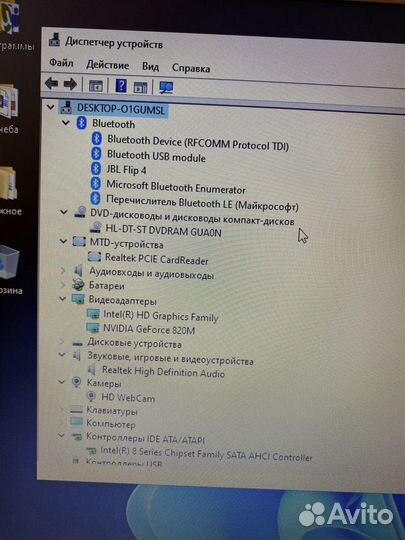405x540 pixels.
Task: Collapse the Видеоадаптеры category
Action: coord(62,299)
